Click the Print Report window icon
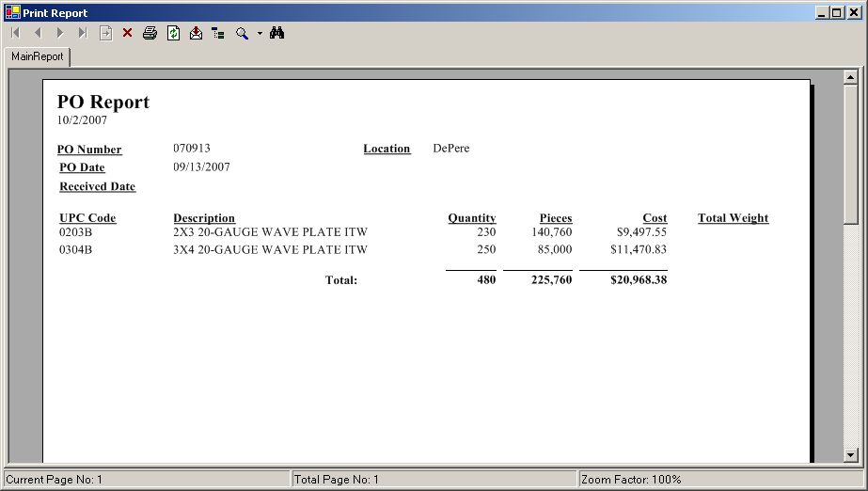This screenshot has width=868, height=491. point(12,13)
